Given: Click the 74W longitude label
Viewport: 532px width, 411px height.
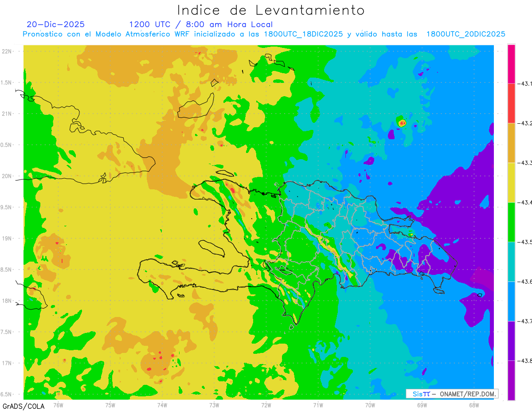Looking at the screenshot, I should coord(162,405).
